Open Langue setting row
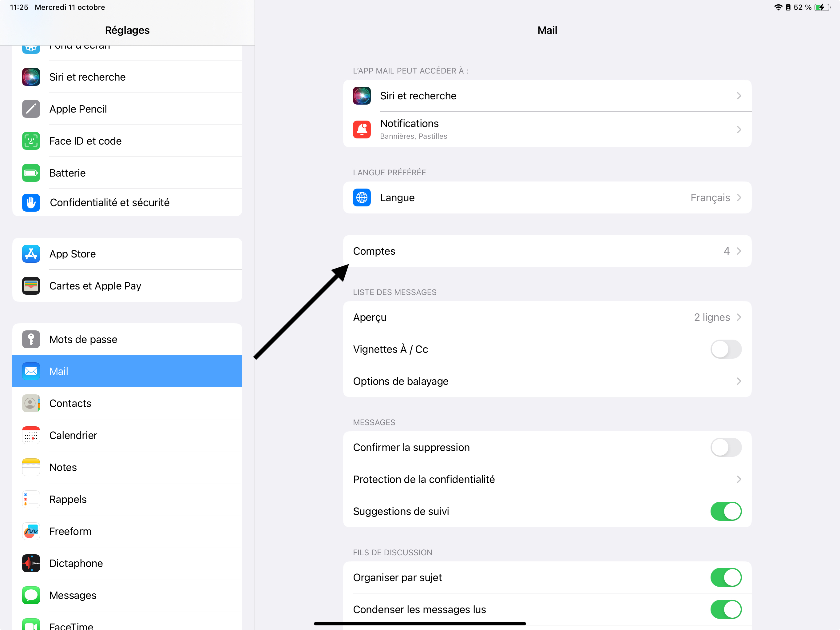Image resolution: width=840 pixels, height=630 pixels. pyautogui.click(x=547, y=197)
